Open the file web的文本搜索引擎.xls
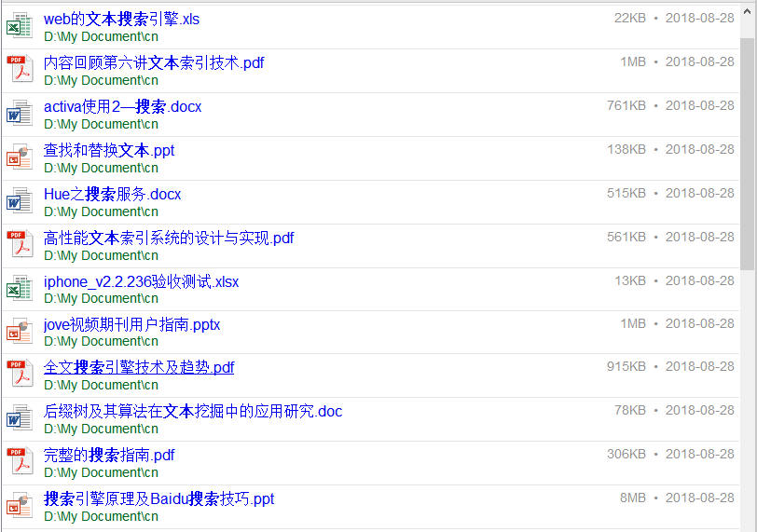The height and width of the screenshot is (532, 757). 121,19
